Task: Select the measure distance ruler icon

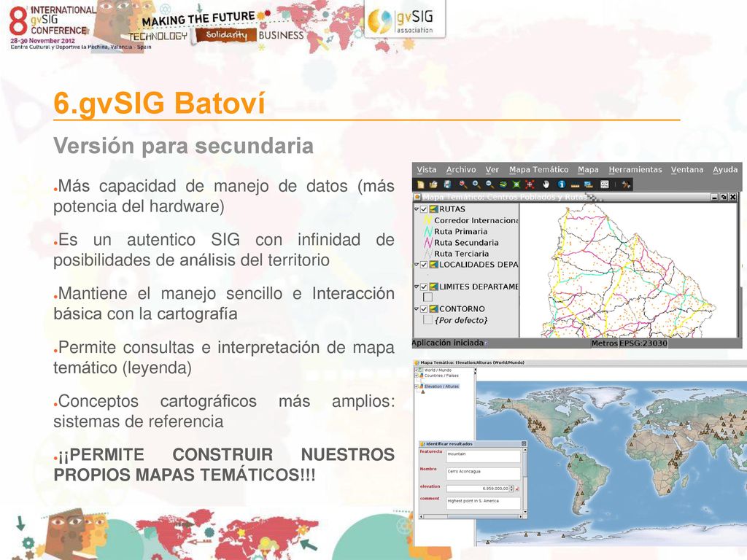Action: pyautogui.click(x=575, y=184)
